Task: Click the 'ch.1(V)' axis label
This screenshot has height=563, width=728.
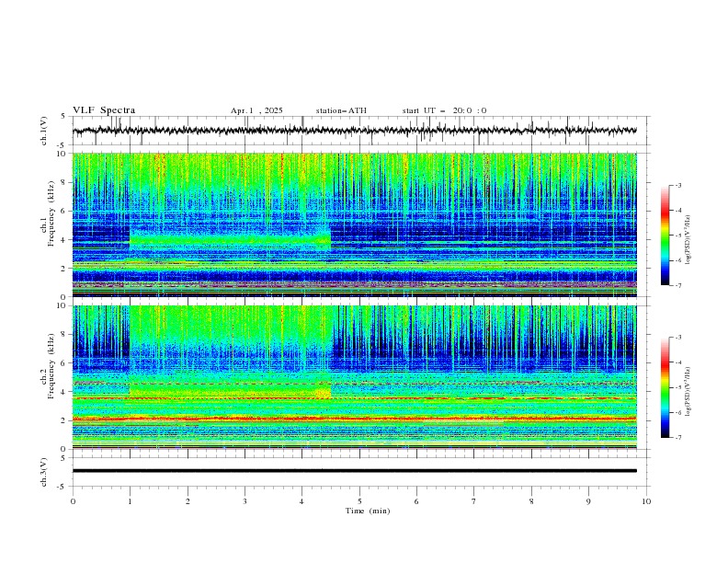Action: click(x=44, y=131)
